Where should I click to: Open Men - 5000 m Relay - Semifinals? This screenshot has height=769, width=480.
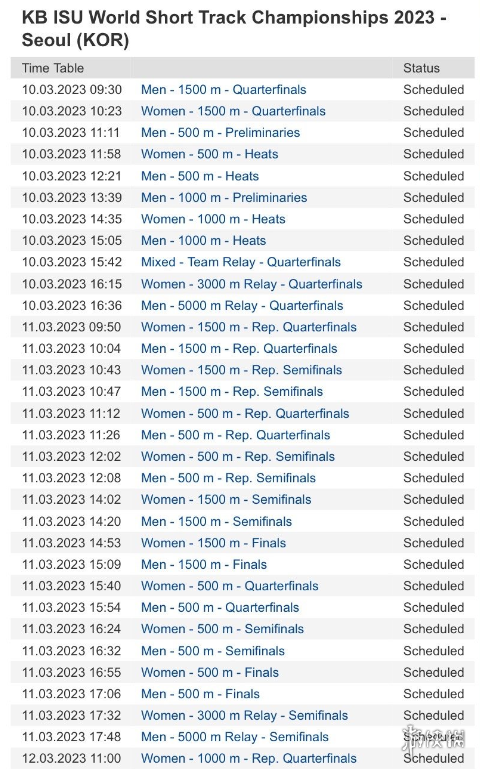(235, 737)
